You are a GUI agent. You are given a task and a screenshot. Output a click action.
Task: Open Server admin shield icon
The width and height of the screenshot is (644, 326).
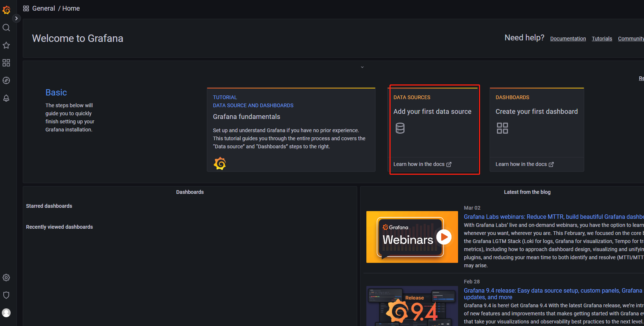(6, 295)
